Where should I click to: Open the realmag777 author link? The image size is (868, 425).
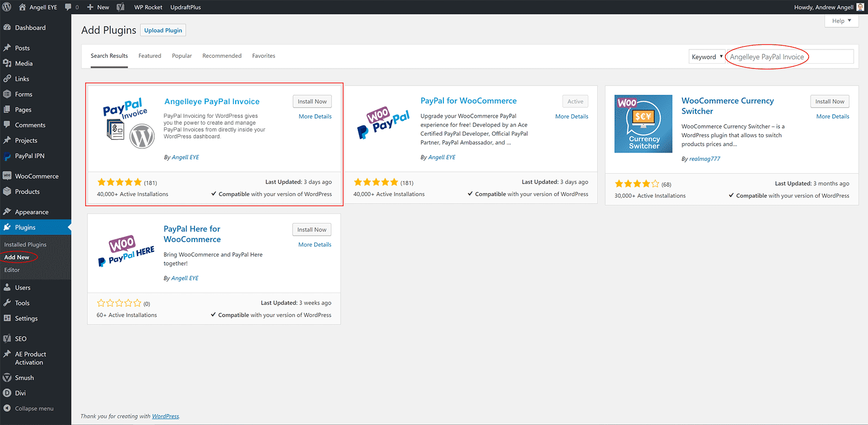tap(705, 159)
